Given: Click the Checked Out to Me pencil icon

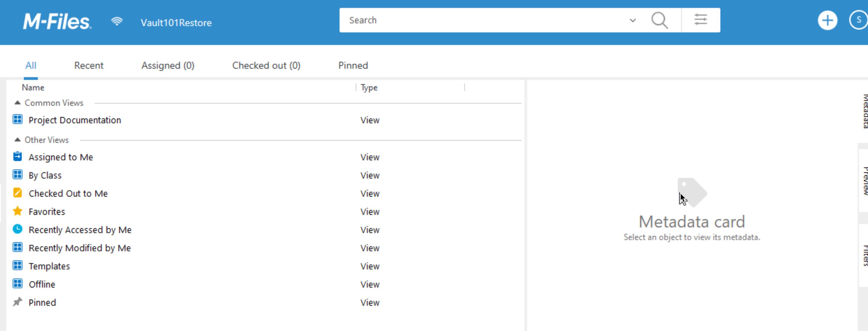Looking at the screenshot, I should (x=18, y=193).
